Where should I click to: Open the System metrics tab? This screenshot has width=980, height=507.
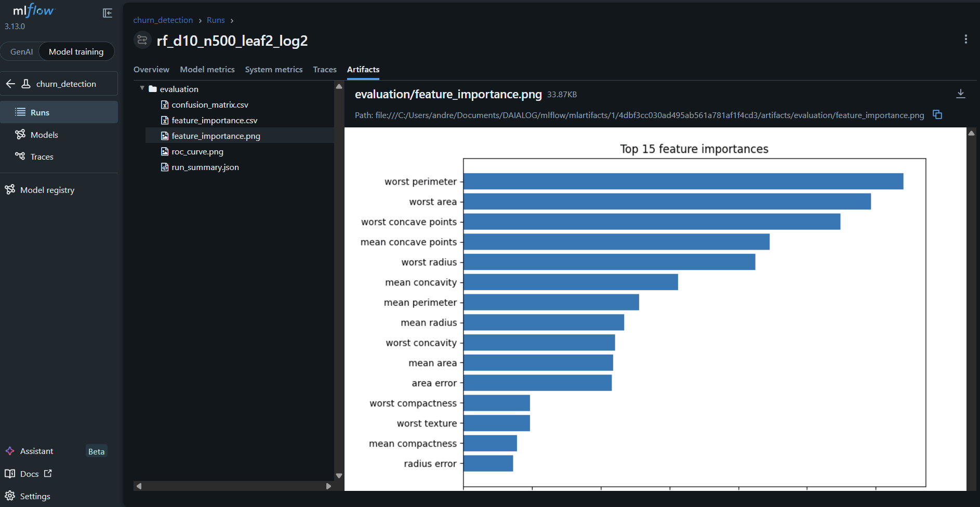(274, 69)
